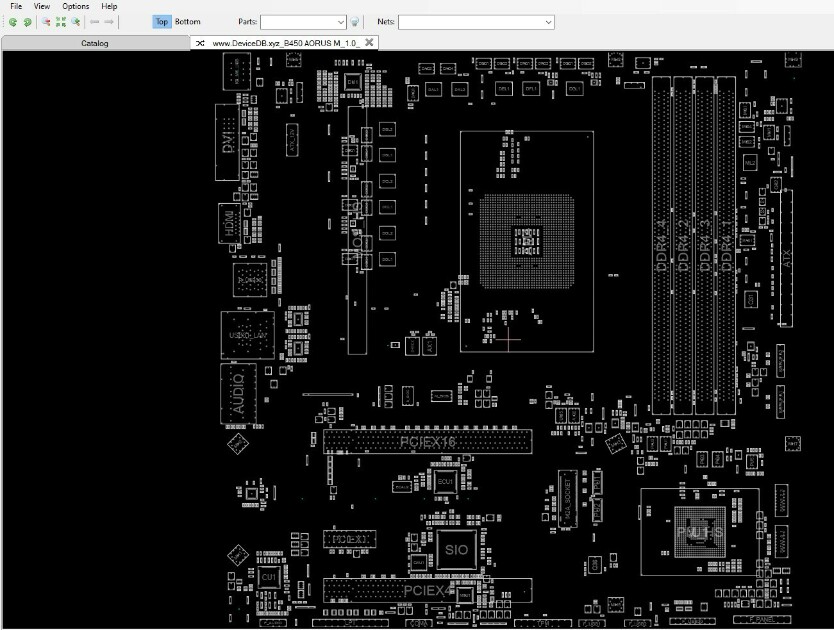This screenshot has height=630, width=834.
Task: Switch to Bottom board side
Action: pyautogui.click(x=188, y=22)
